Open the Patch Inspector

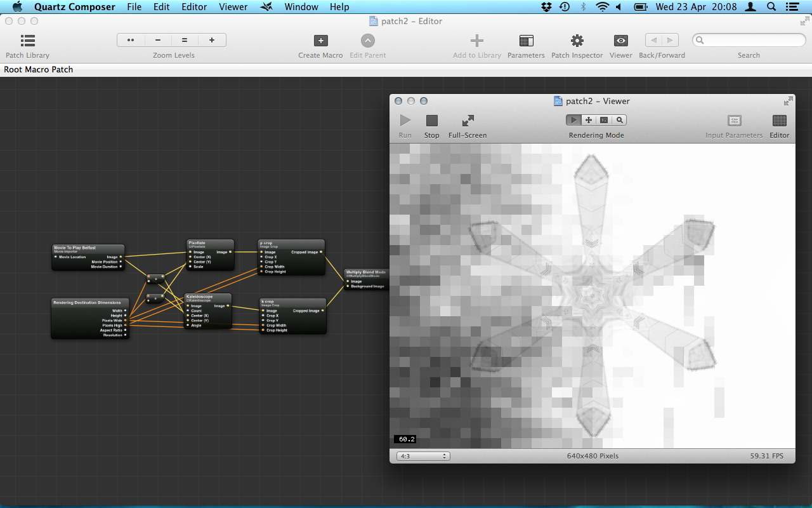(577, 41)
